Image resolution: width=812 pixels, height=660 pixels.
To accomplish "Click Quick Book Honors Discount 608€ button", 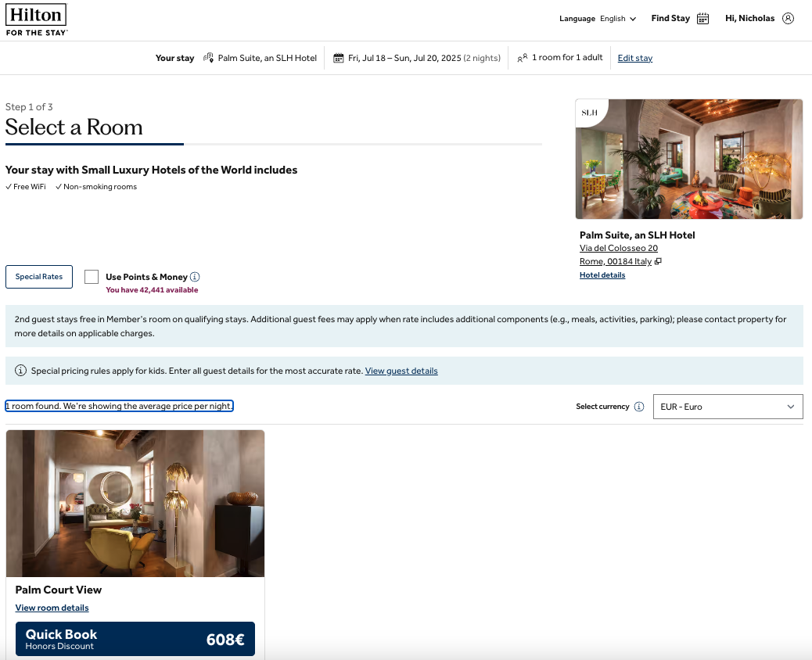I will (x=135, y=639).
